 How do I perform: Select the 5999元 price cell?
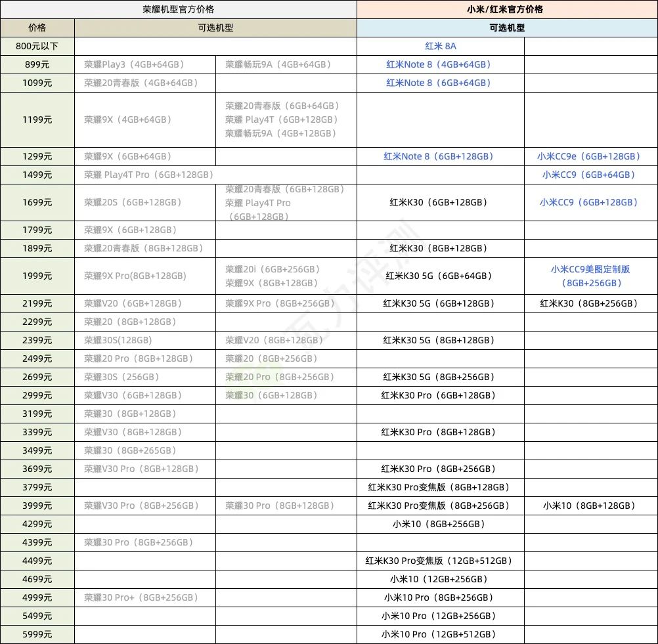(37, 634)
